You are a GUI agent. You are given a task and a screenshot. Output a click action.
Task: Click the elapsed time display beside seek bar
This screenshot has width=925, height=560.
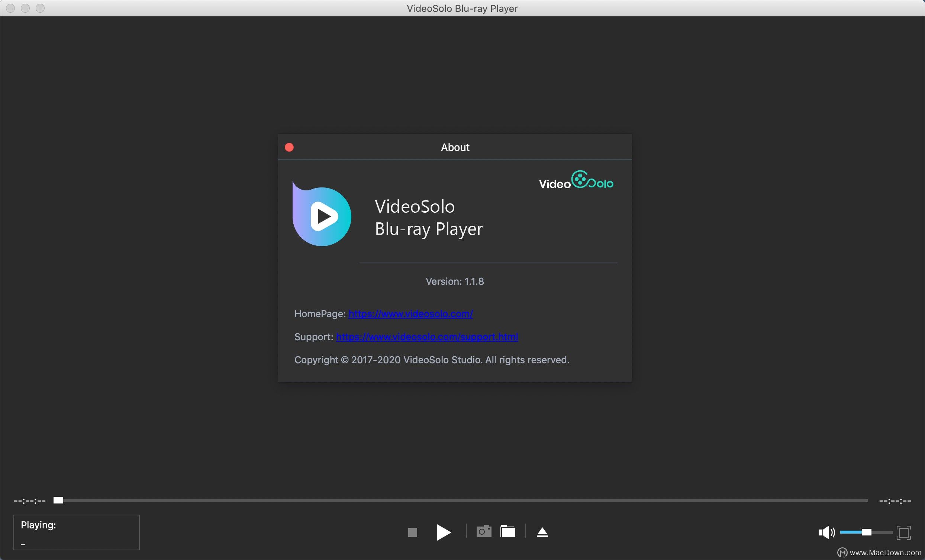pyautogui.click(x=30, y=501)
